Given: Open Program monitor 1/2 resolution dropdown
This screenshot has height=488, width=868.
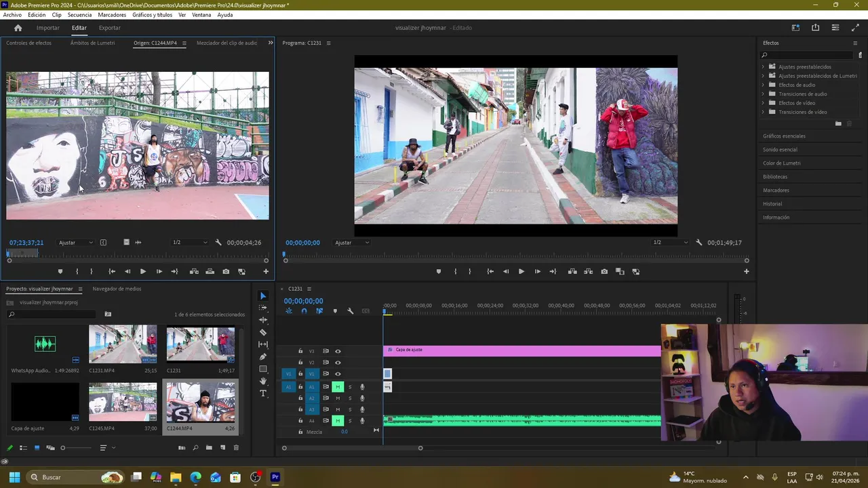Looking at the screenshot, I should (670, 243).
